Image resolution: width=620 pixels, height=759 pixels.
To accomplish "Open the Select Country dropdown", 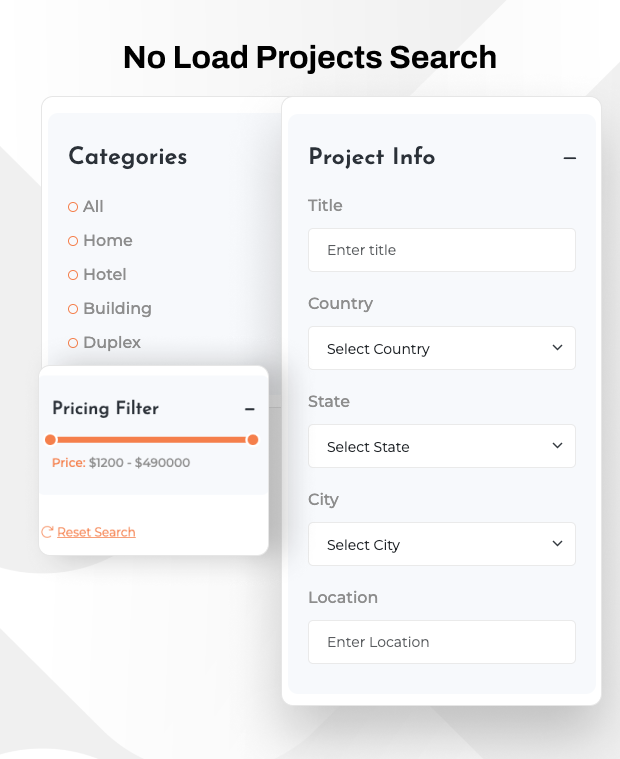I will tap(441, 348).
